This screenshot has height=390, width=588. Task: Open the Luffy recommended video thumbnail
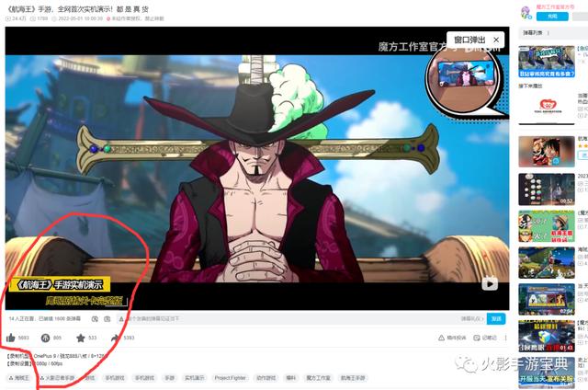coord(547,152)
